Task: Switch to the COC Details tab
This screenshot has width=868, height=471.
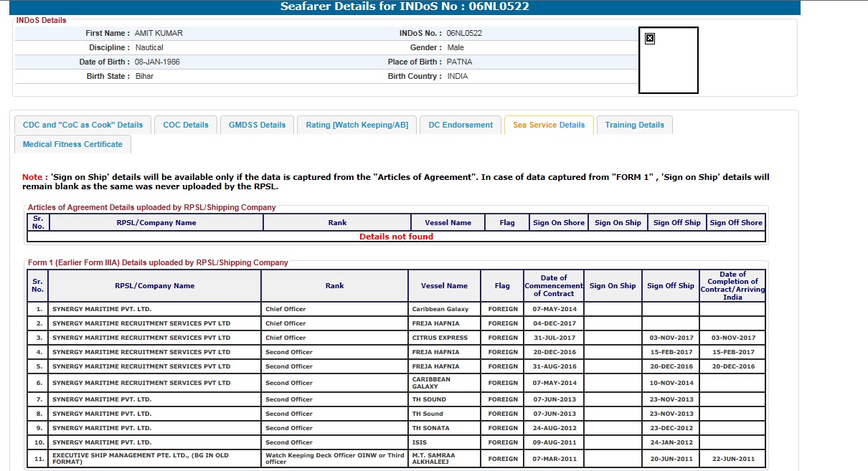Action: [186, 125]
